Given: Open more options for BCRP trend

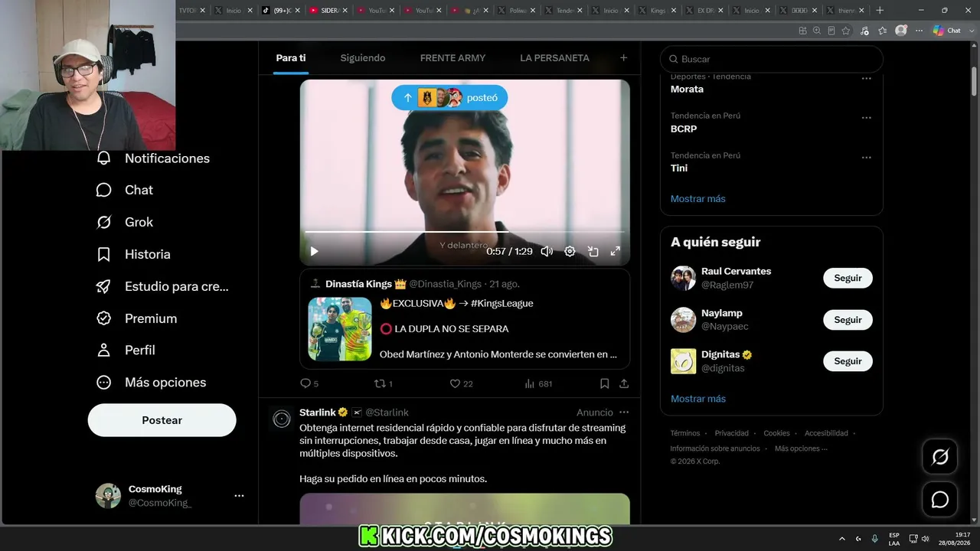Looking at the screenshot, I should click(x=866, y=118).
